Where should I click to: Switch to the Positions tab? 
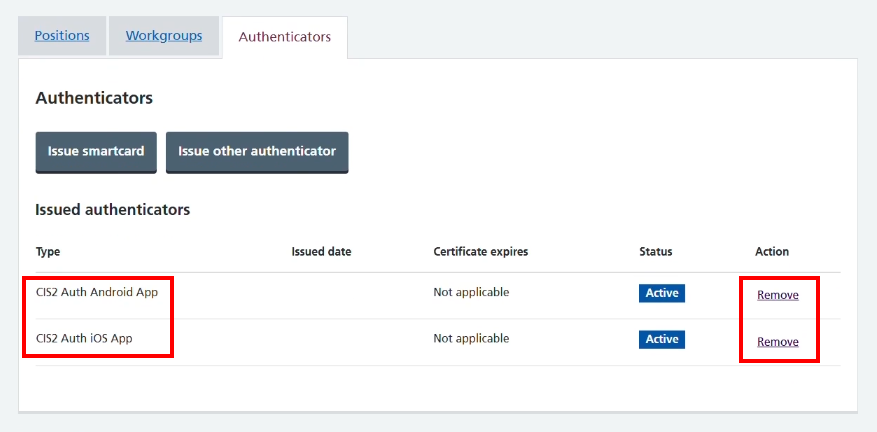[62, 36]
